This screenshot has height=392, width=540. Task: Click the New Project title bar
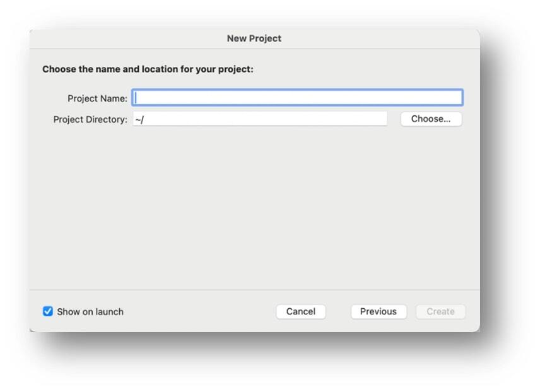[x=254, y=38]
